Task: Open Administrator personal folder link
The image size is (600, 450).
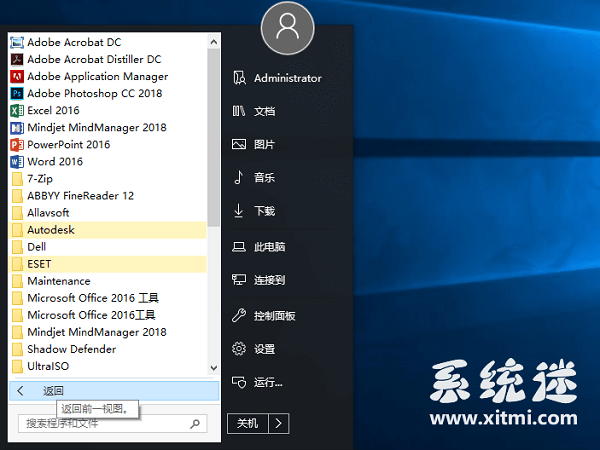Action: click(x=288, y=78)
